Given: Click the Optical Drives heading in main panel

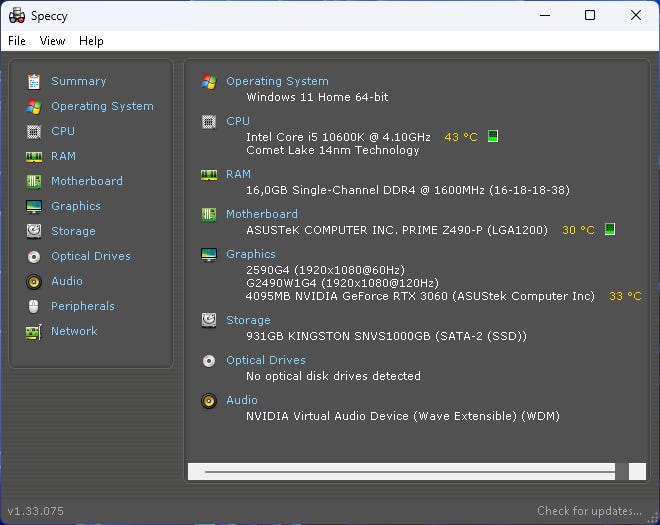Looking at the screenshot, I should 266,360.
